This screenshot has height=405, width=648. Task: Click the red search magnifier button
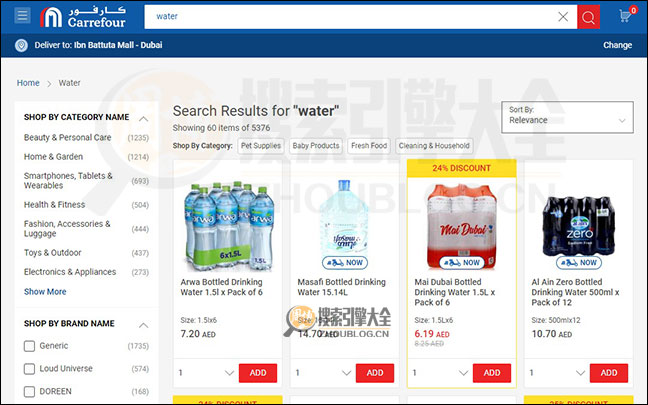(588, 17)
